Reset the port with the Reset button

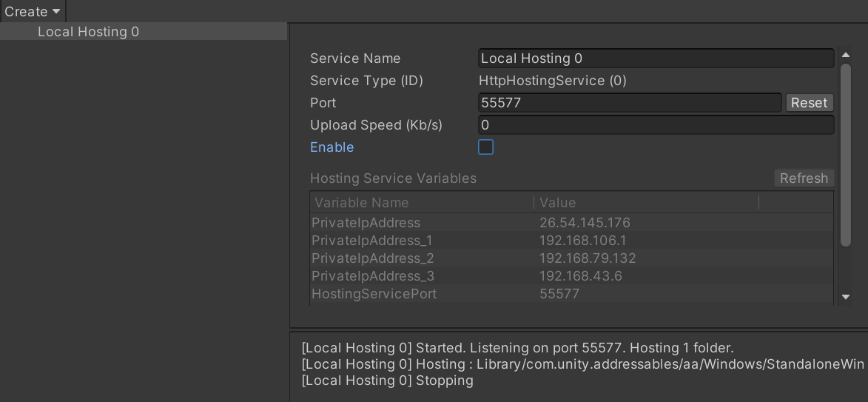(809, 103)
